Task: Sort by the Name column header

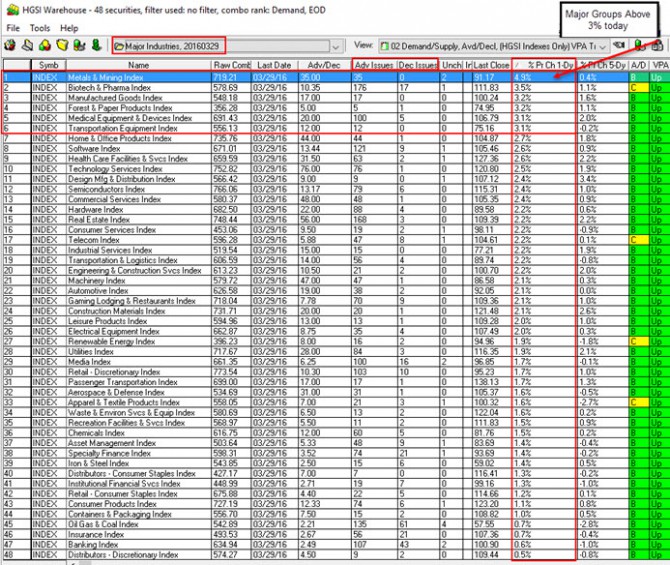Action: point(138,65)
